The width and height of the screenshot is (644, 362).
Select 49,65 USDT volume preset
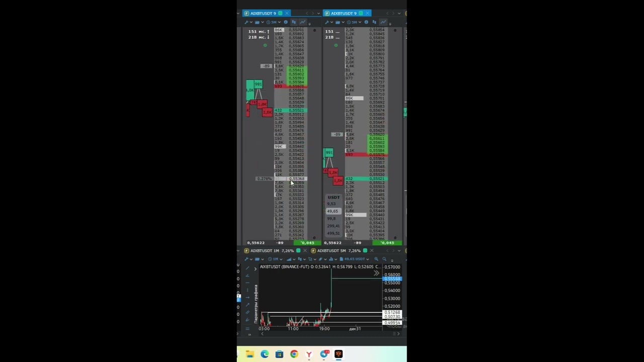(x=333, y=211)
